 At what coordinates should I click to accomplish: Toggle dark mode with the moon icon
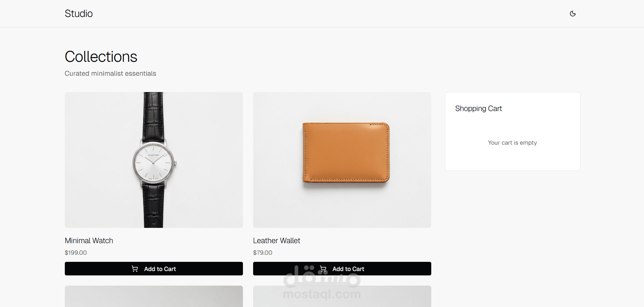(572, 14)
